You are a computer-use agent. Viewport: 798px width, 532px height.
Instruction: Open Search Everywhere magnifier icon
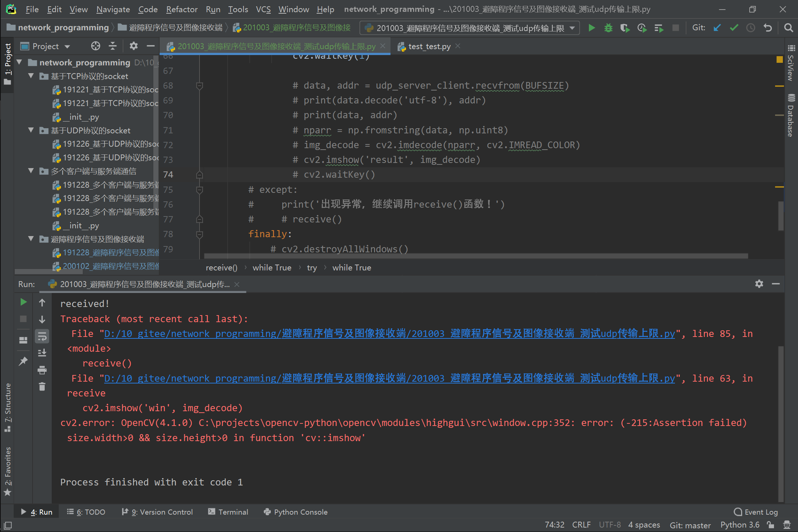[x=788, y=28]
